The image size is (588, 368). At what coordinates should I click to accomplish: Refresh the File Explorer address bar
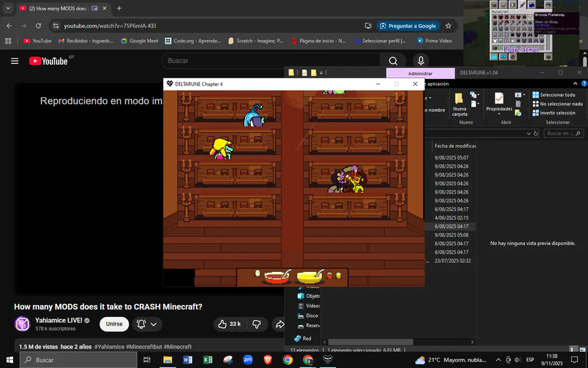536,133
